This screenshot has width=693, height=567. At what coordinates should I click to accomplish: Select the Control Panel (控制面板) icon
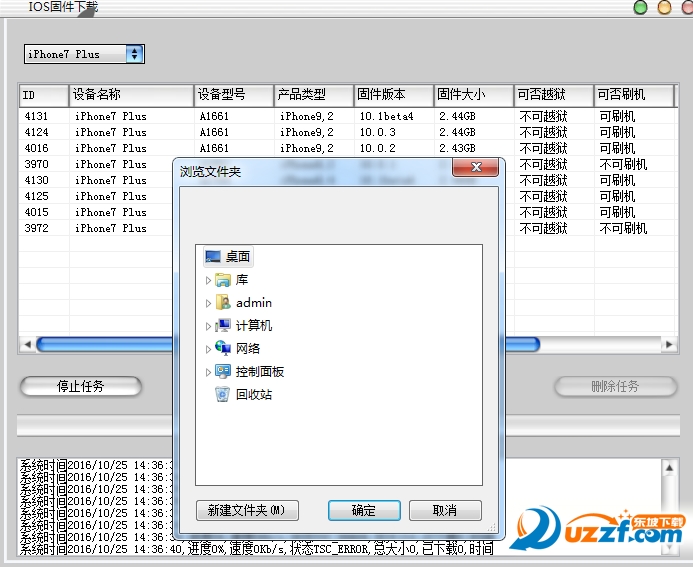(223, 371)
